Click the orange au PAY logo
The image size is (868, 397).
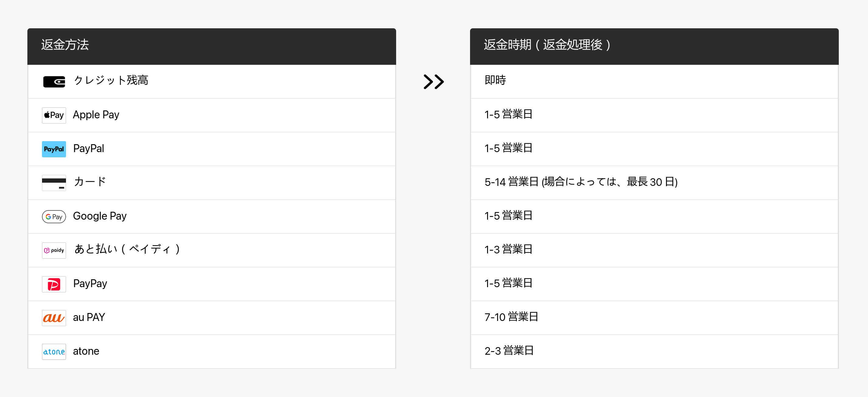[x=54, y=318]
